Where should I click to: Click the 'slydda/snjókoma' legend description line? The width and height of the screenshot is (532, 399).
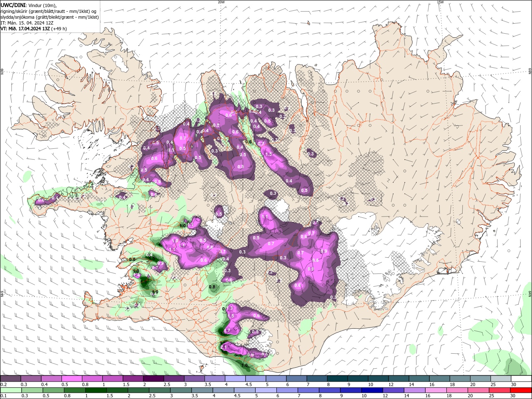click(49, 17)
